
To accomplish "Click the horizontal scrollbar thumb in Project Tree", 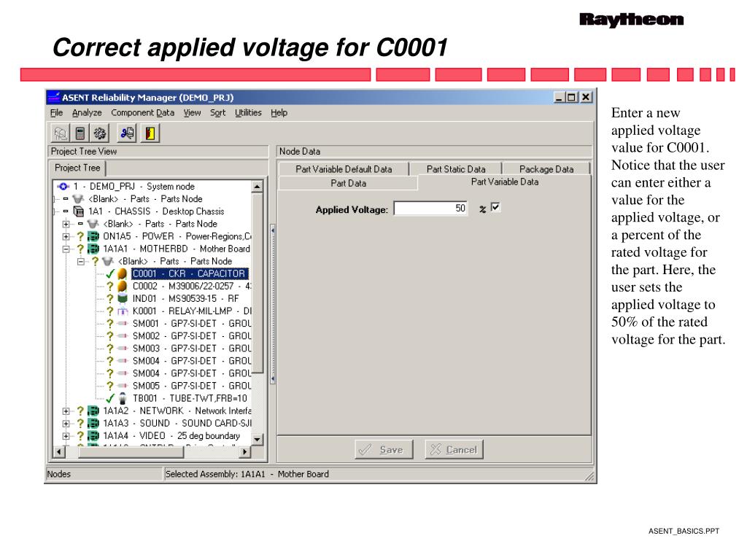I will 131,451.
